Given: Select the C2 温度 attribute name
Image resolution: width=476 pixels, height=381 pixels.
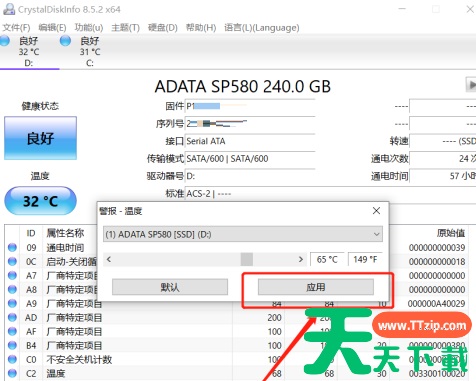Looking at the screenshot, I should [x=56, y=373].
